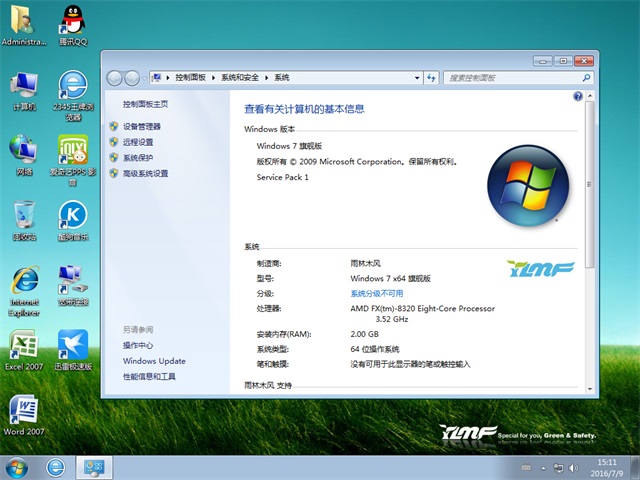This screenshot has height=480, width=640.
Task: Minimize the System window
Action: tap(542, 61)
